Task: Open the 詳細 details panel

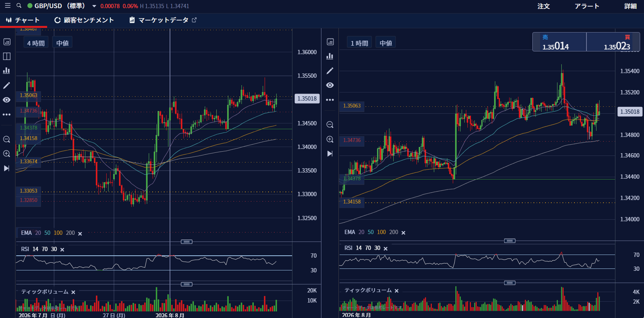Action: [x=630, y=6]
